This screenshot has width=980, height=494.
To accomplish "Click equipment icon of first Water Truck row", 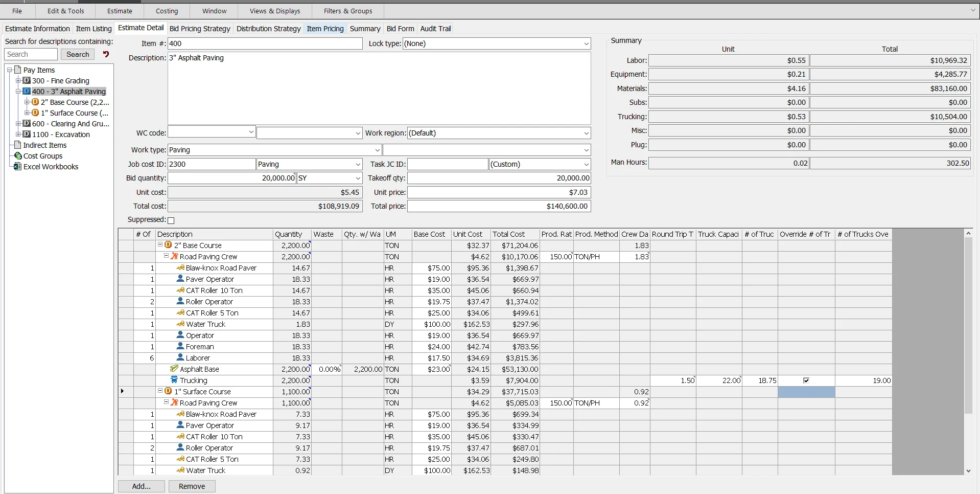I will pyautogui.click(x=180, y=324).
